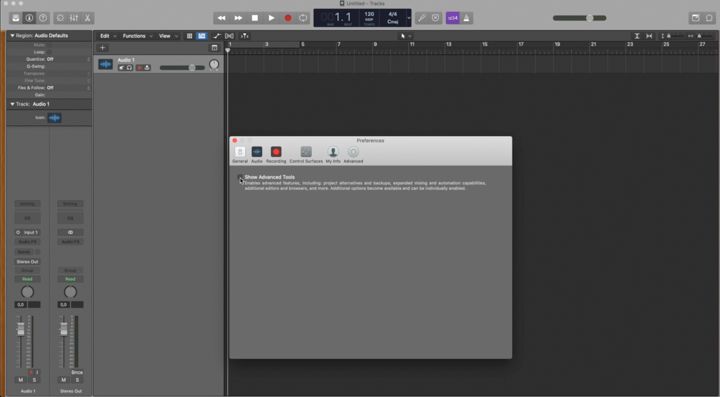This screenshot has height=397, width=720.
Task: Click the highlighted tracks view button
Action: click(x=202, y=36)
